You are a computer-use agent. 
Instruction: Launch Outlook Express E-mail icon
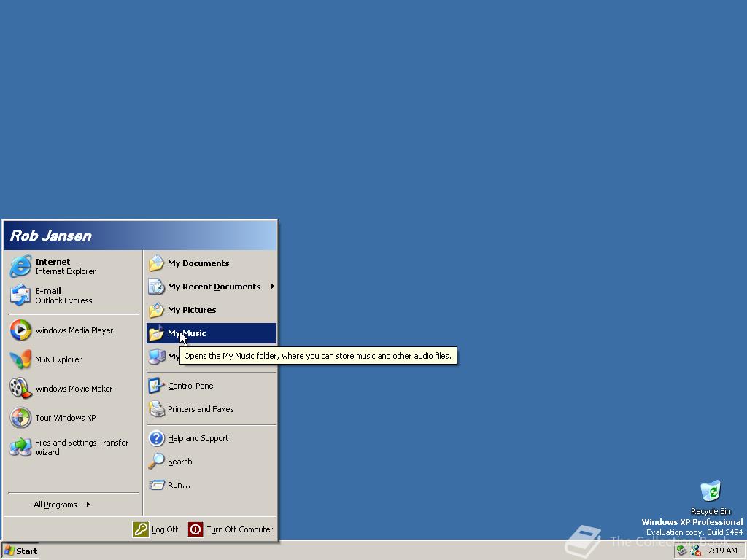point(20,295)
